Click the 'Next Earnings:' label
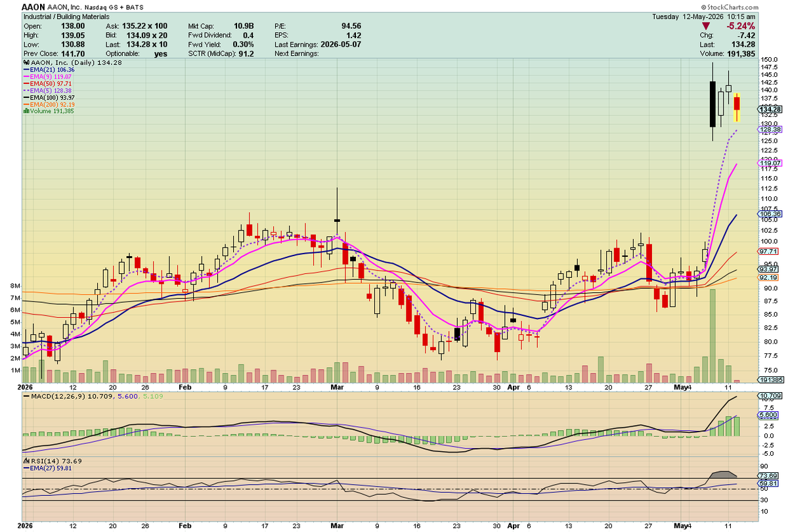 (297, 53)
